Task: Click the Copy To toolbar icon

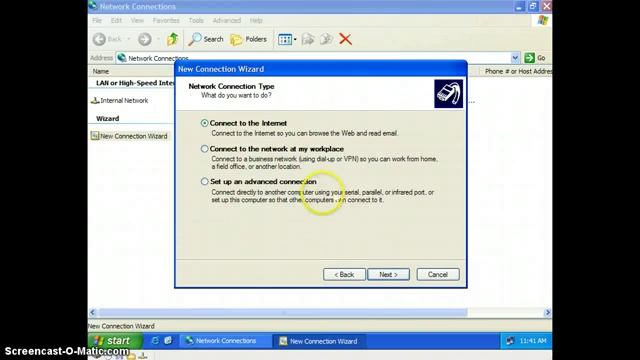Action: (326, 39)
